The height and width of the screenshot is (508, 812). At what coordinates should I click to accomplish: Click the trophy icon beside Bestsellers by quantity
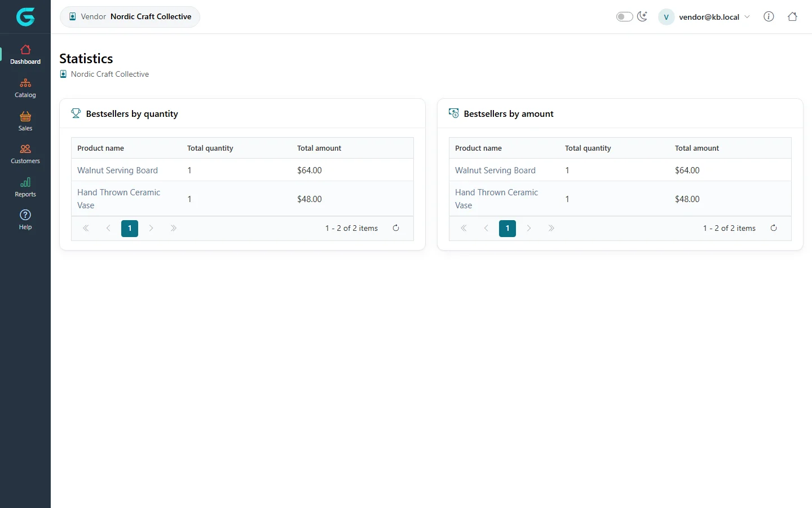pos(76,113)
